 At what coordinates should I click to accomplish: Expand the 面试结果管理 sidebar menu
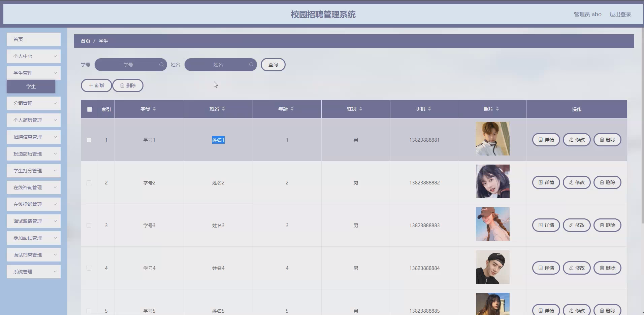(34, 255)
